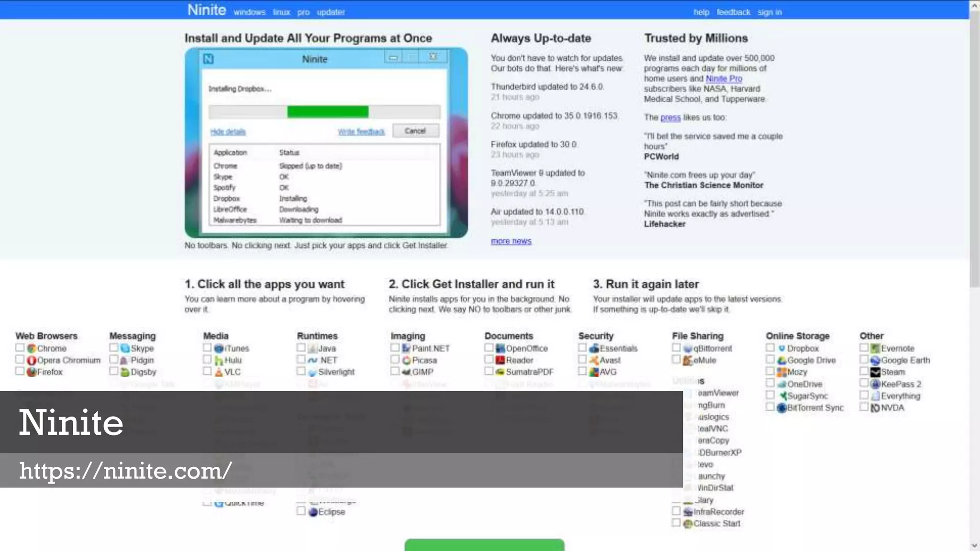Image resolution: width=980 pixels, height=551 pixels.
Task: Open the pro tab in header
Action: coord(303,12)
